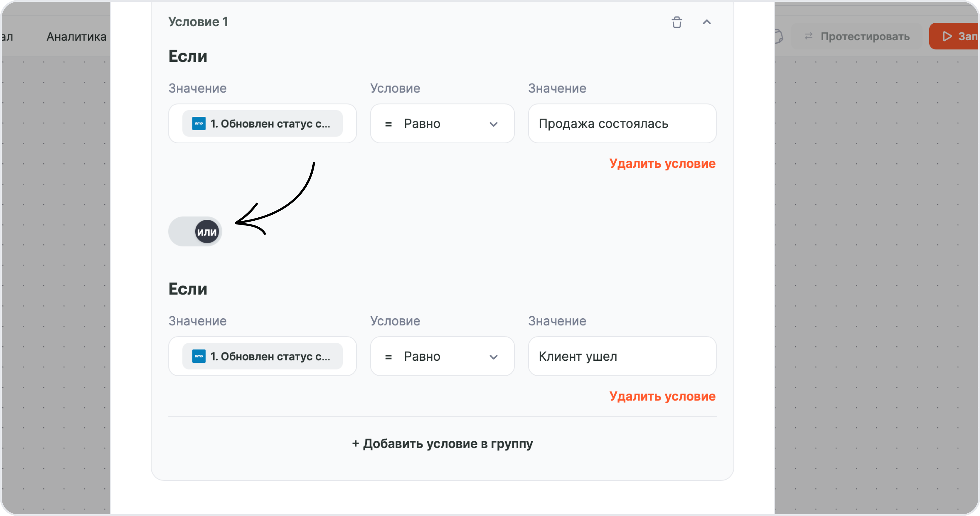This screenshot has width=980, height=516.
Task: Add a condition to the group
Action: [x=443, y=443]
